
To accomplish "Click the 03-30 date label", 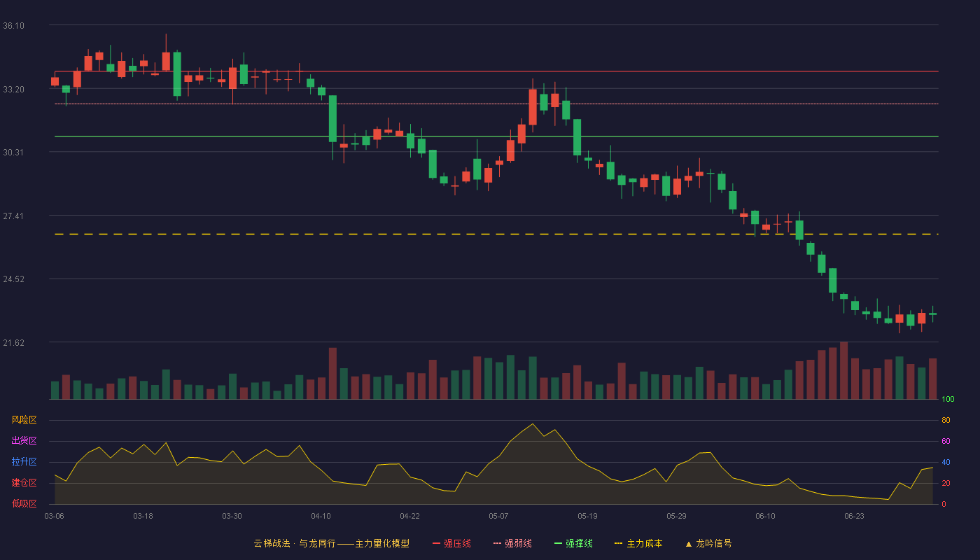I will pyautogui.click(x=232, y=516).
